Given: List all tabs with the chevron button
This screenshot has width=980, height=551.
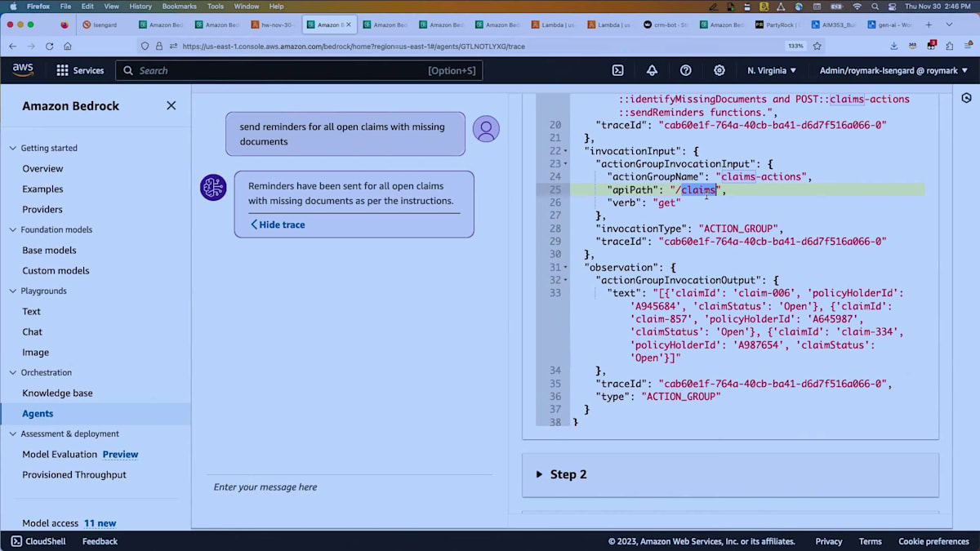Looking at the screenshot, I should [949, 24].
